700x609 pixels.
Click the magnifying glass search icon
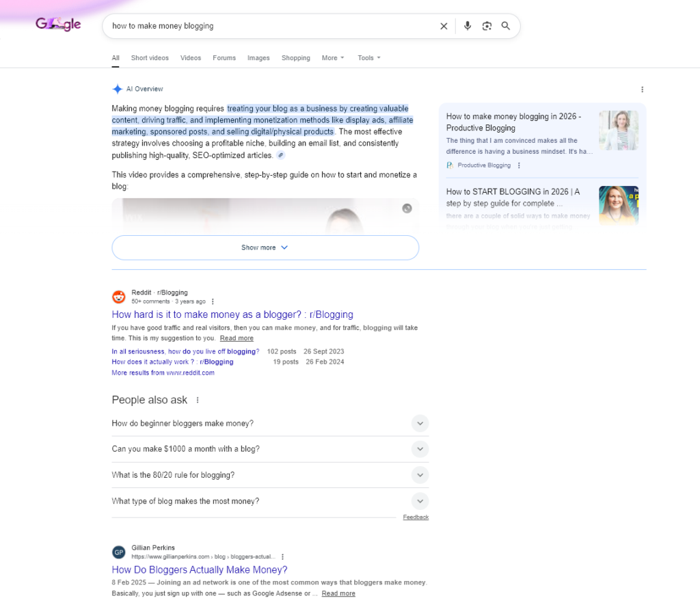506,26
